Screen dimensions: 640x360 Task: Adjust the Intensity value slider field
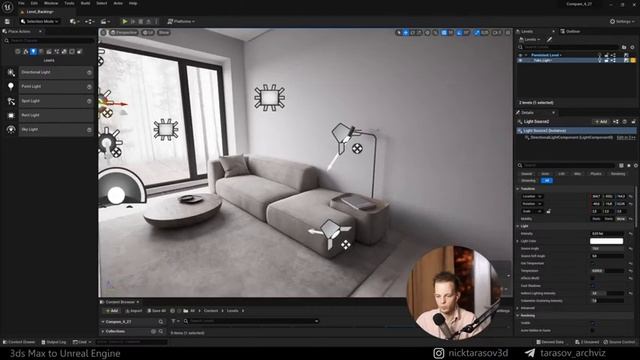coord(607,234)
